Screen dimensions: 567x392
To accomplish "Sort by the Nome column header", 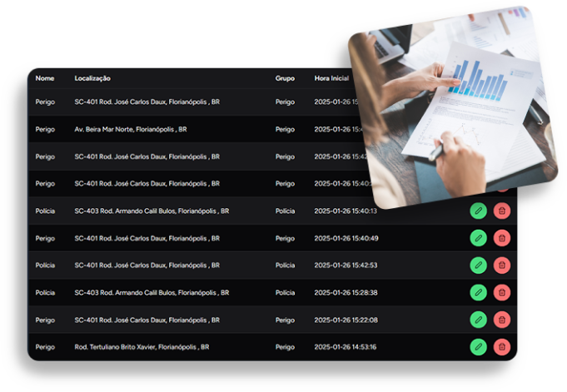I will (x=45, y=78).
